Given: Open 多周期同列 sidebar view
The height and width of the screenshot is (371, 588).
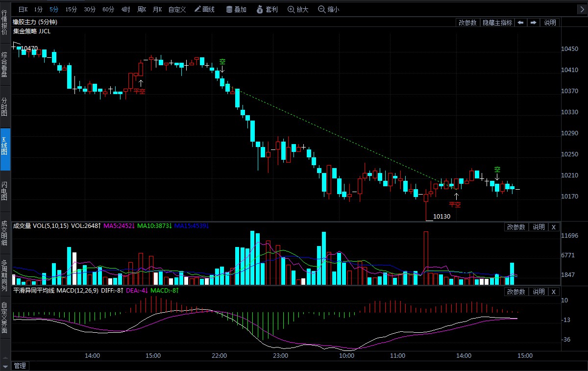Looking at the screenshot, I should pyautogui.click(x=4, y=275).
